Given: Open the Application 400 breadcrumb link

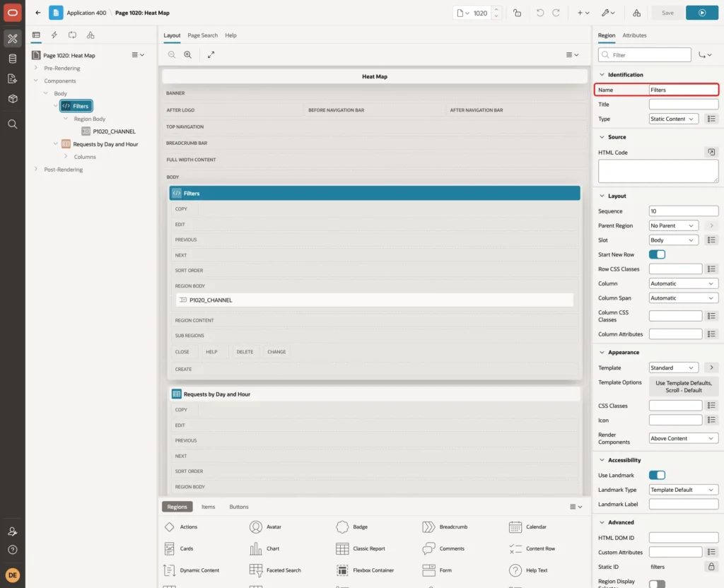Looking at the screenshot, I should click(86, 13).
